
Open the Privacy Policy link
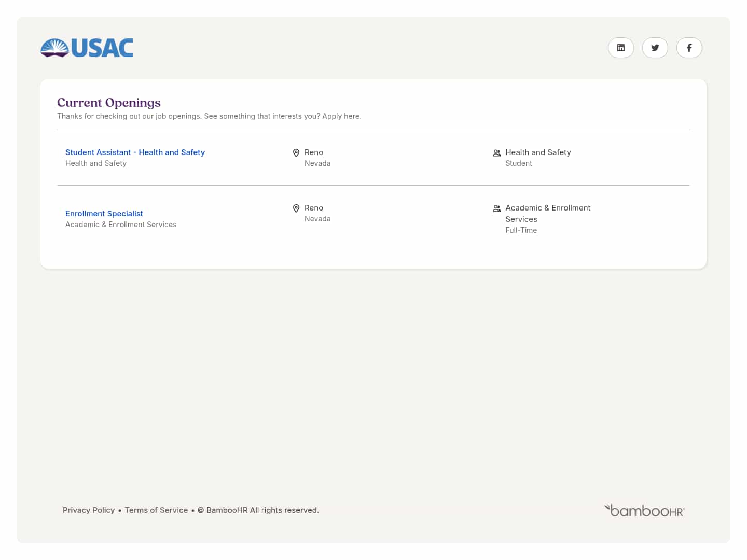89,510
